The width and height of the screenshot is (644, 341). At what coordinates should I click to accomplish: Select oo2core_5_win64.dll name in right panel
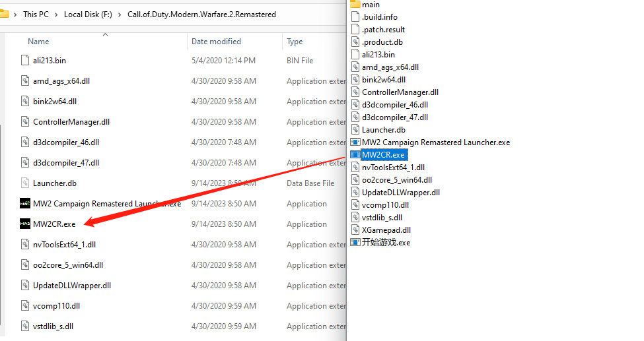coord(397,179)
